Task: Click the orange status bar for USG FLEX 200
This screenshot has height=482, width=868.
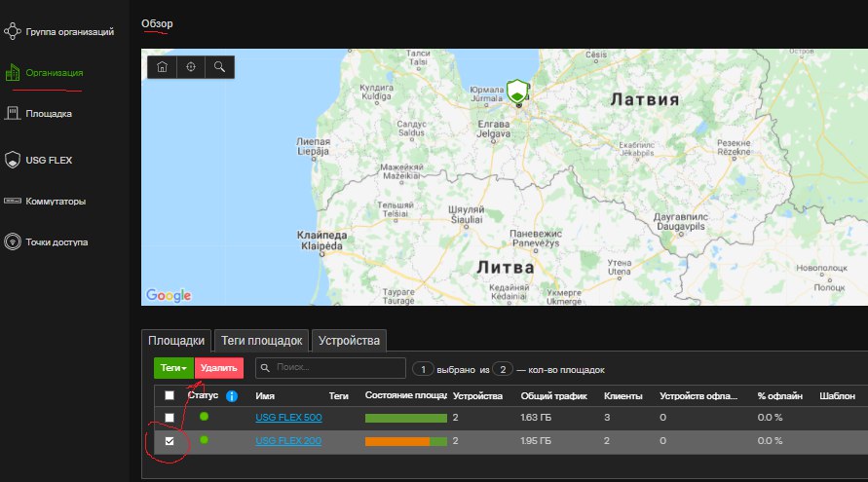Action: click(x=397, y=441)
